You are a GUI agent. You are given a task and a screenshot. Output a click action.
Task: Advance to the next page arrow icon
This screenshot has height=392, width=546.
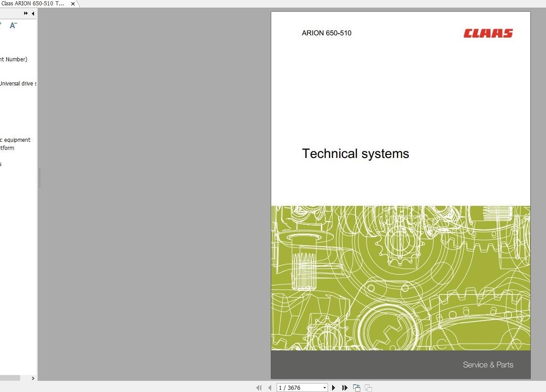point(334,388)
